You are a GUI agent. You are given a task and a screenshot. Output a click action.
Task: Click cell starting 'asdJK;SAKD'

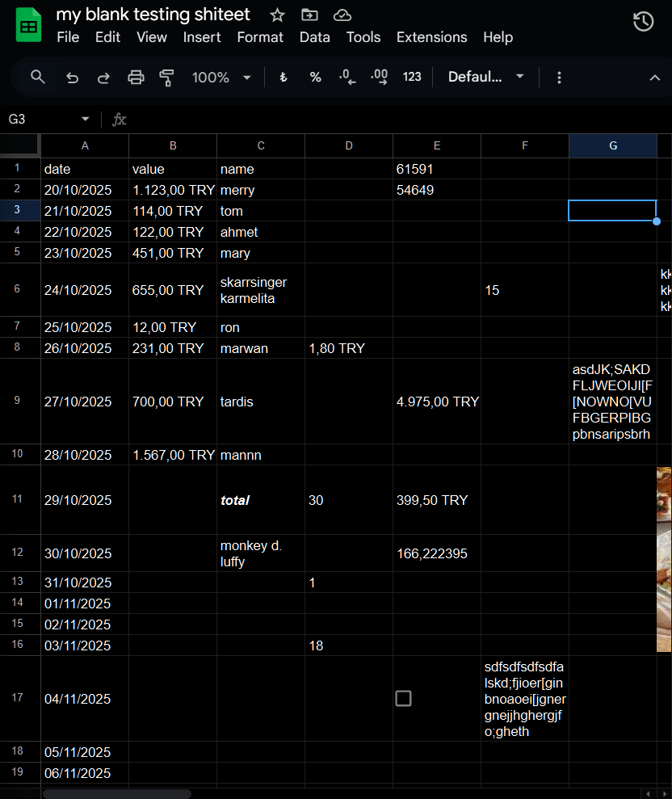point(613,401)
